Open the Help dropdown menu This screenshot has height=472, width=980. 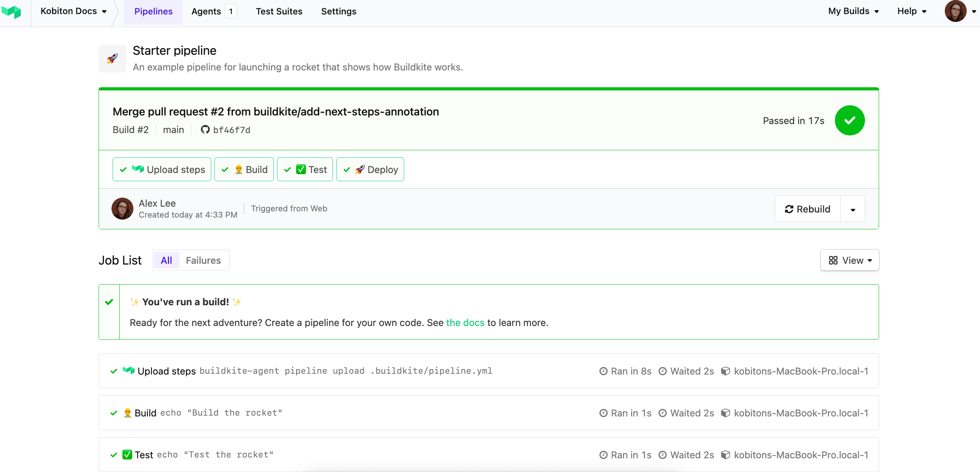(x=912, y=11)
